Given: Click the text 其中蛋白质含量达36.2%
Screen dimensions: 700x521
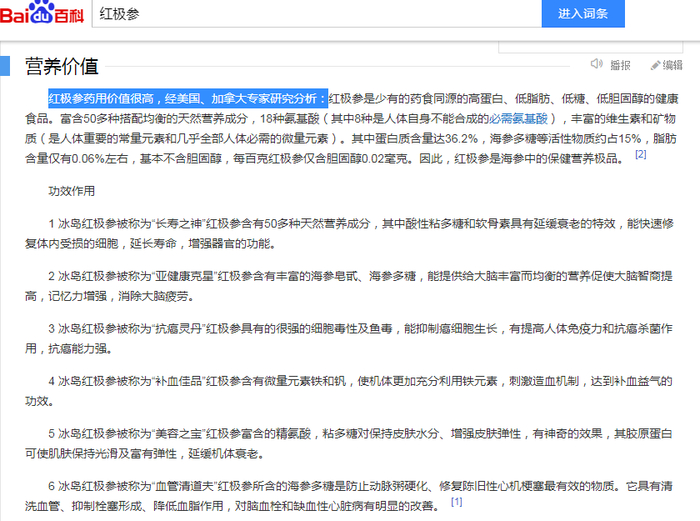Looking at the screenshot, I should 415,138.
